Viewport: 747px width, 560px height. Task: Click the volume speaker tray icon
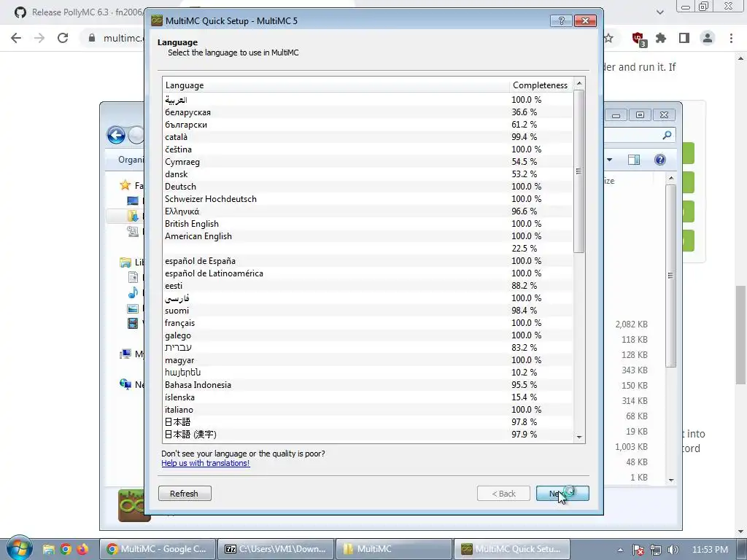(x=673, y=550)
